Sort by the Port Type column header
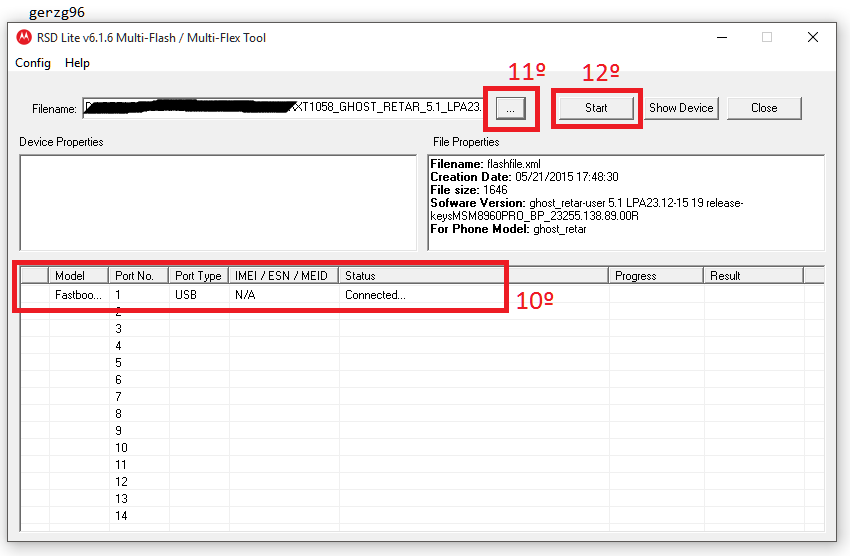850x556 pixels. coord(198,276)
